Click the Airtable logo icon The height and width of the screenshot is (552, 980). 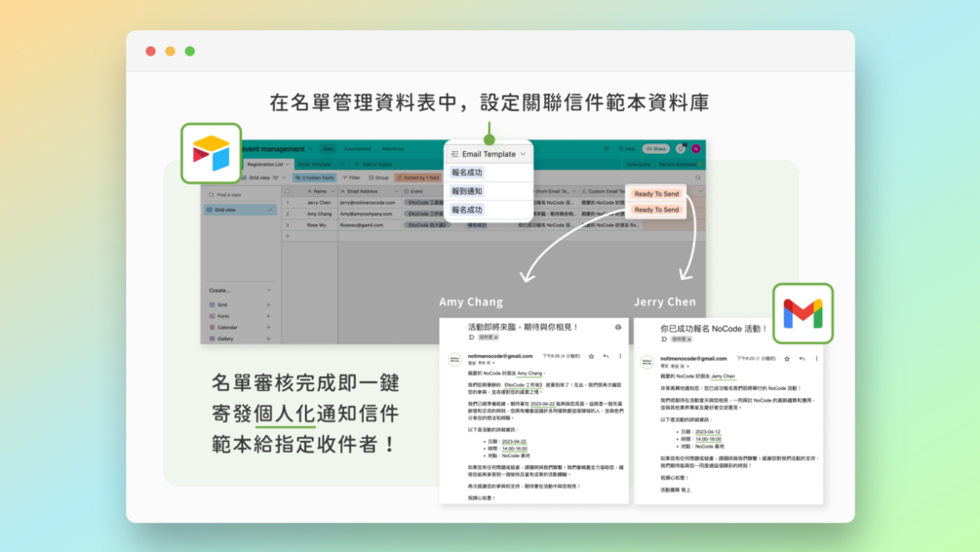(212, 153)
